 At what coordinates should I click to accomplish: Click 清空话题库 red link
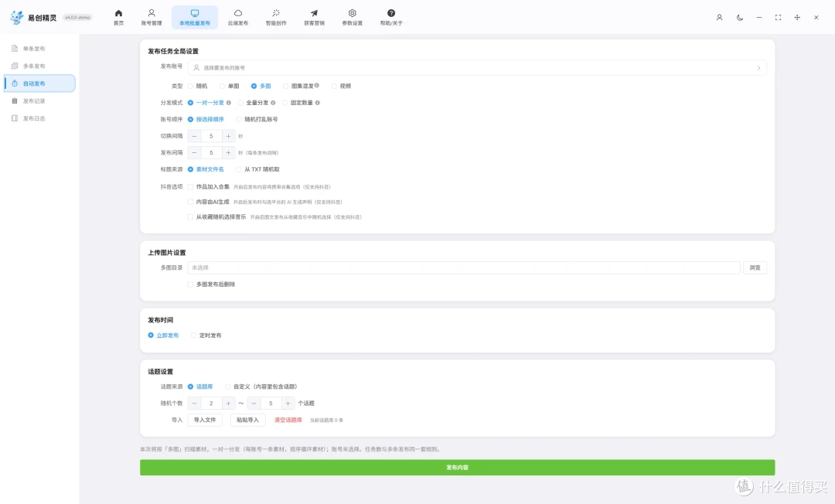(x=288, y=420)
